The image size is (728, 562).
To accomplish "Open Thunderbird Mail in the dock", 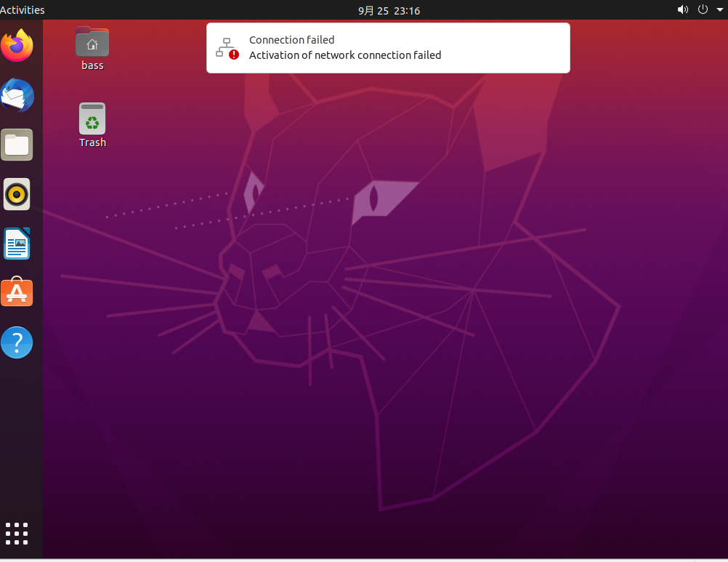I will (17, 95).
